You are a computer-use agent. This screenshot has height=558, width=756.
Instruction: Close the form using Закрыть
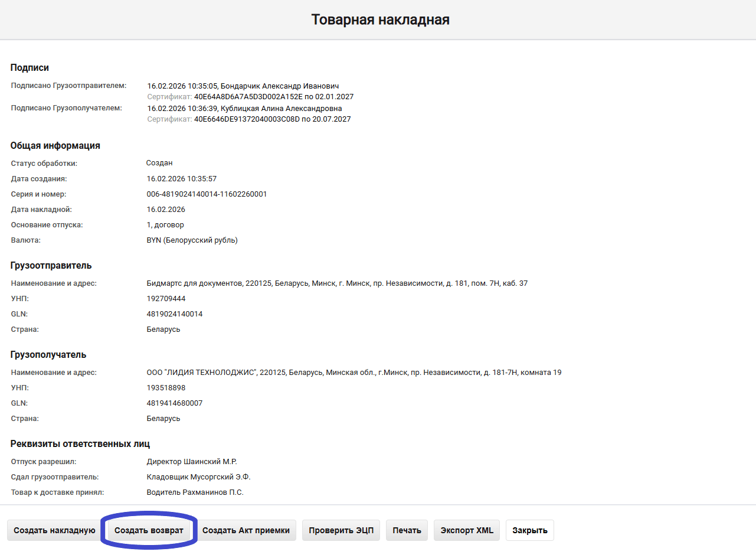(529, 530)
